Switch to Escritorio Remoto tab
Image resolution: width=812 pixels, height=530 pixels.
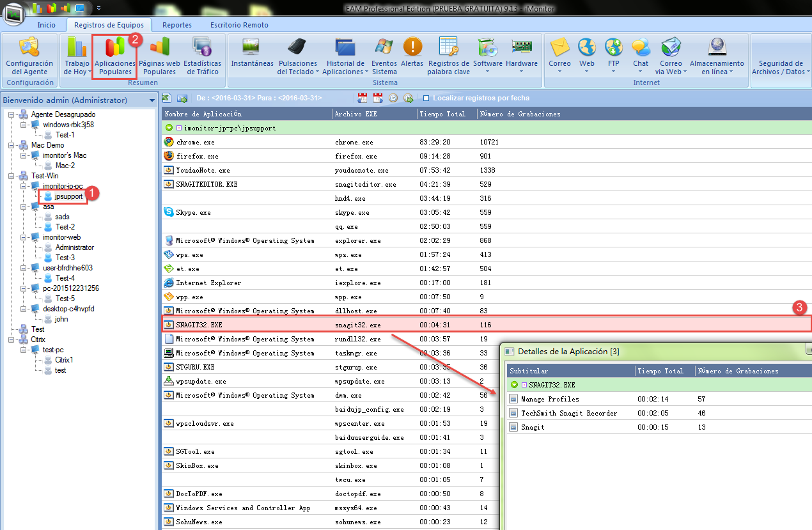(239, 25)
